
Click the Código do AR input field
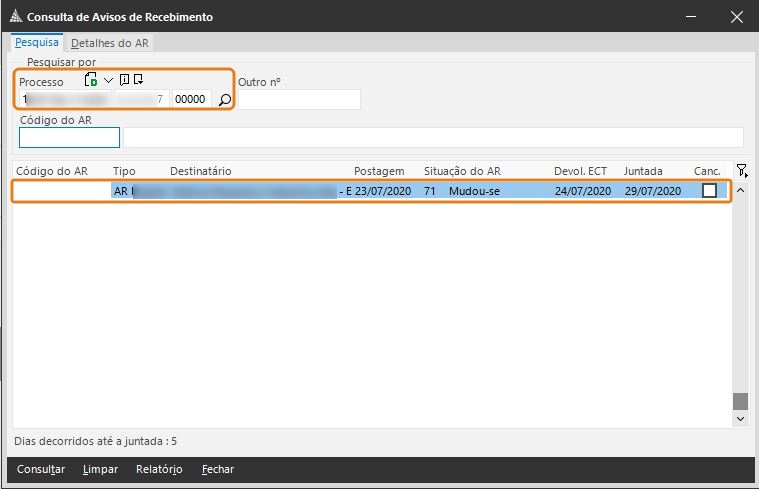pos(69,138)
